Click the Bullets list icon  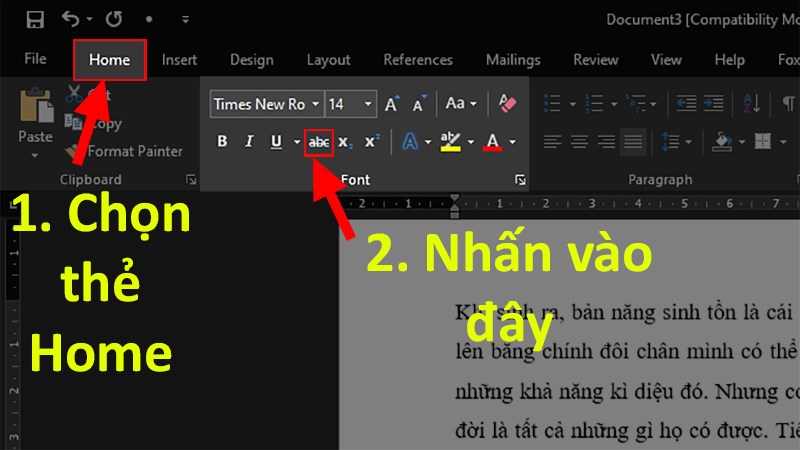[553, 103]
